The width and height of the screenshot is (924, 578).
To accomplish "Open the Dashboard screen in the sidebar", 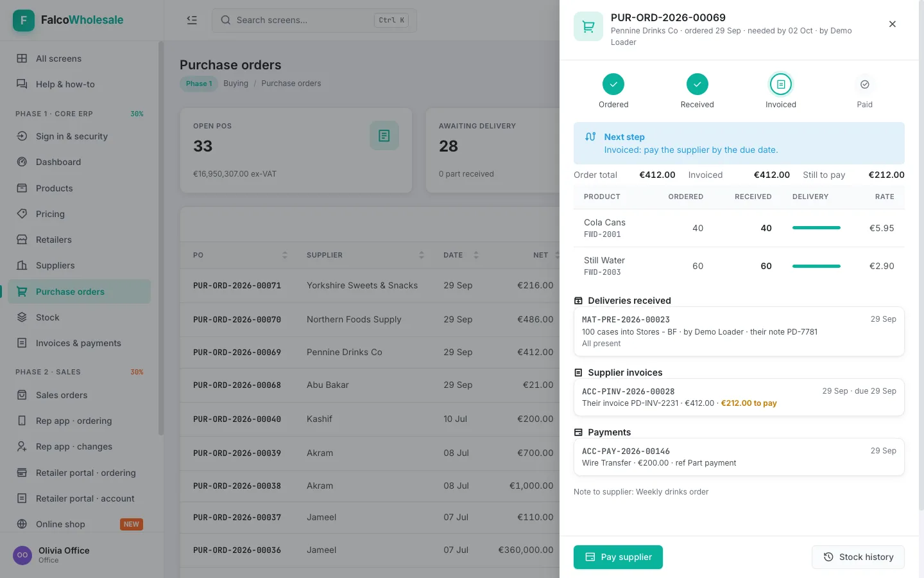I will pyautogui.click(x=80, y=162).
